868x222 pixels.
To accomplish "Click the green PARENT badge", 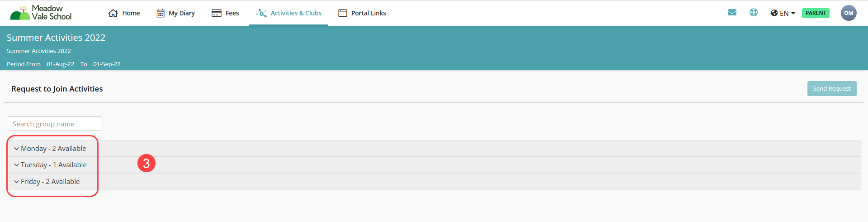I will (x=816, y=13).
